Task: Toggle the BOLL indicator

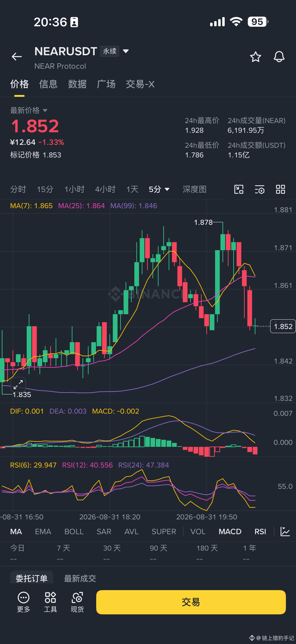Action: click(74, 532)
